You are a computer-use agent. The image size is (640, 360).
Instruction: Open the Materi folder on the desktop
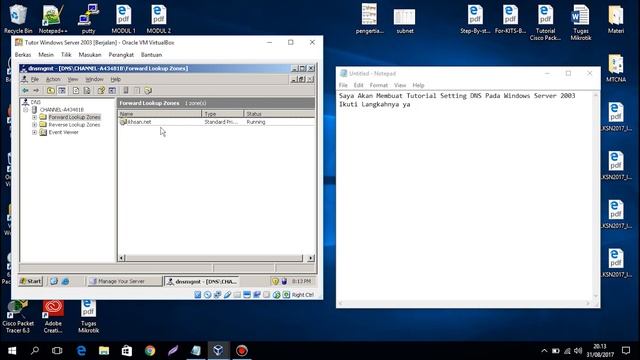616,19
